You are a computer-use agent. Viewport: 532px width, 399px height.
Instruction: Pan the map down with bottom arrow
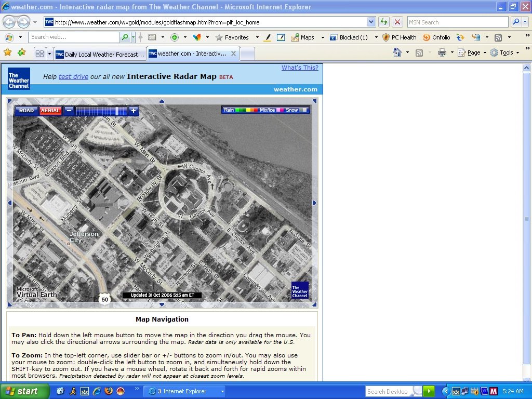[162, 304]
